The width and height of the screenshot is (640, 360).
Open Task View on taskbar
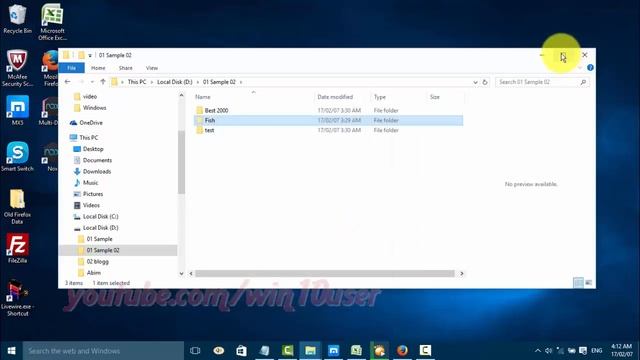tap(195, 351)
